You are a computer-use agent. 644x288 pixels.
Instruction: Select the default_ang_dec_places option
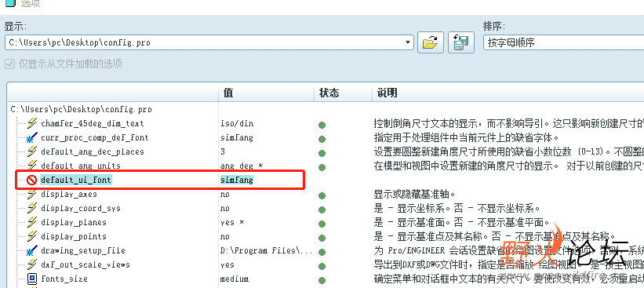(x=93, y=151)
